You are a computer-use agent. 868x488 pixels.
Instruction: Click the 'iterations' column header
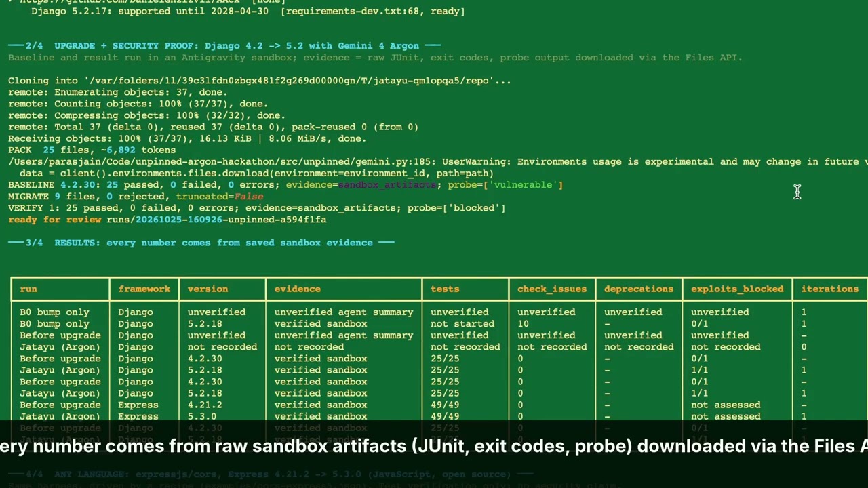pos(830,289)
